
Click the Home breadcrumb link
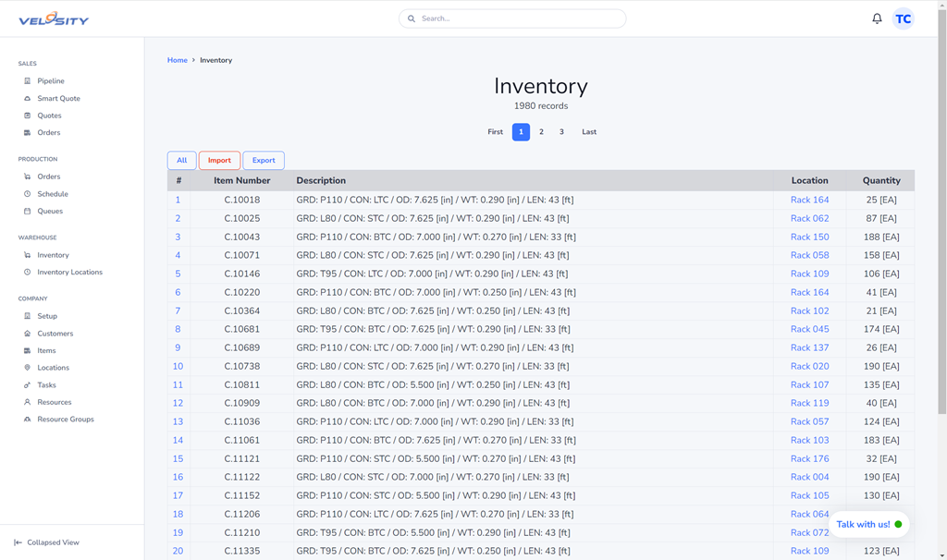[177, 60]
